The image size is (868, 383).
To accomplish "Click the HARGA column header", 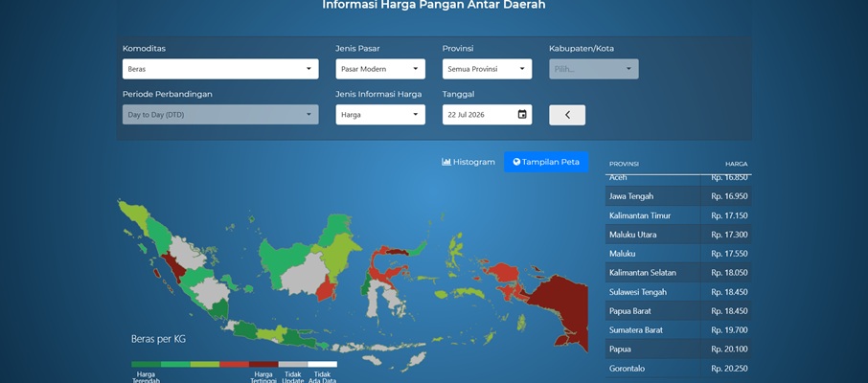I will pos(736,164).
